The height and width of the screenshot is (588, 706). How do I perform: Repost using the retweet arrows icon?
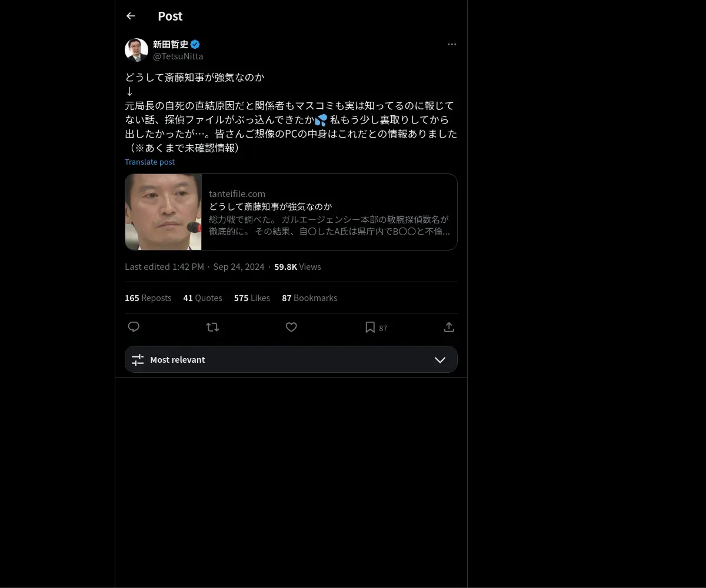(x=212, y=327)
